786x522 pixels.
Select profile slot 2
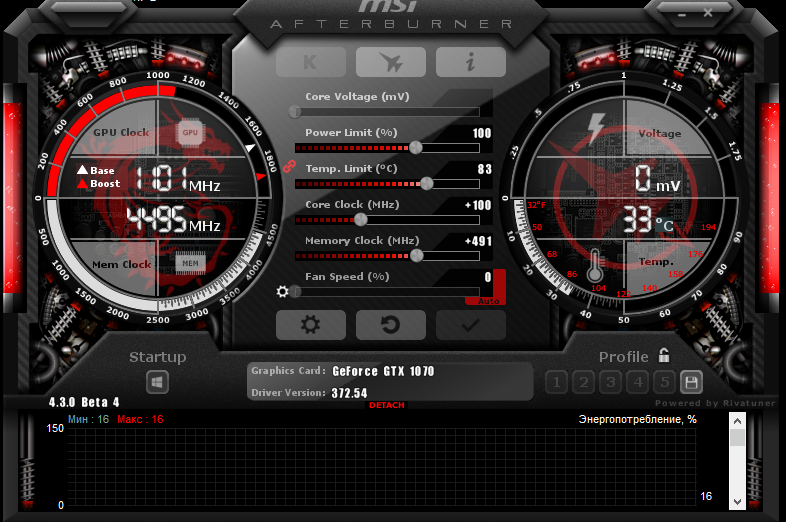(583, 383)
